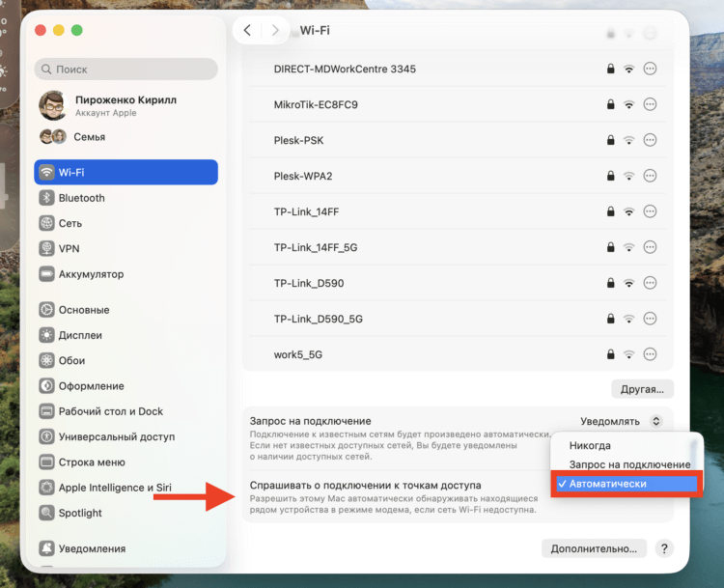The width and height of the screenshot is (724, 588).
Task: Click the lock icon for DIRECT-MDWorkCentre 3345
Action: coord(610,69)
